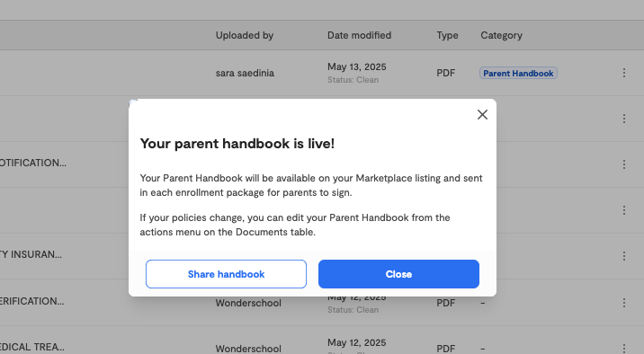
Task: Sort by Uploaded by column header
Action: (245, 35)
